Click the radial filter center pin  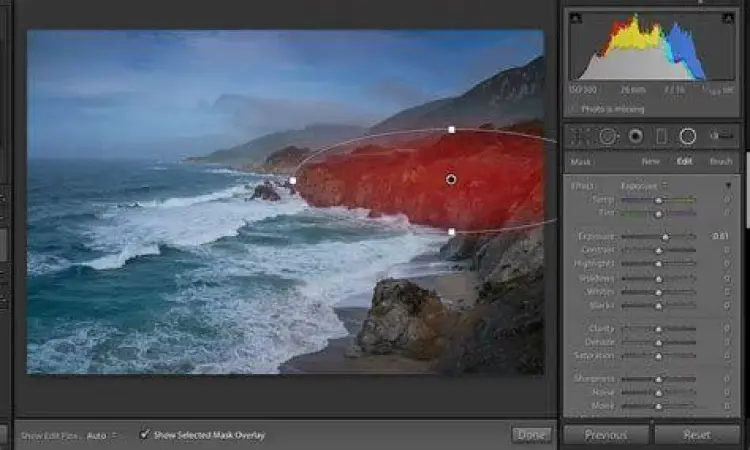[x=451, y=179]
